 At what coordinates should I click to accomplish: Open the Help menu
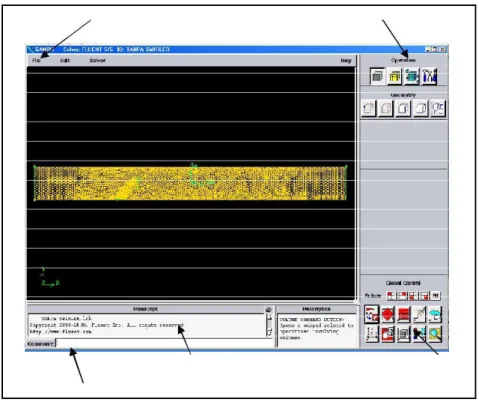[x=346, y=61]
